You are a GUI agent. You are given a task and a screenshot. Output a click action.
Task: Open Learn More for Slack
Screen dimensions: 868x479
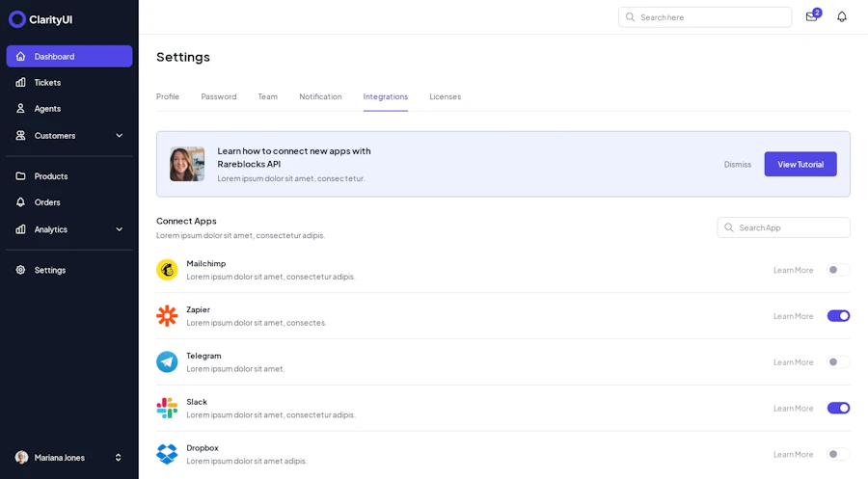click(x=794, y=409)
